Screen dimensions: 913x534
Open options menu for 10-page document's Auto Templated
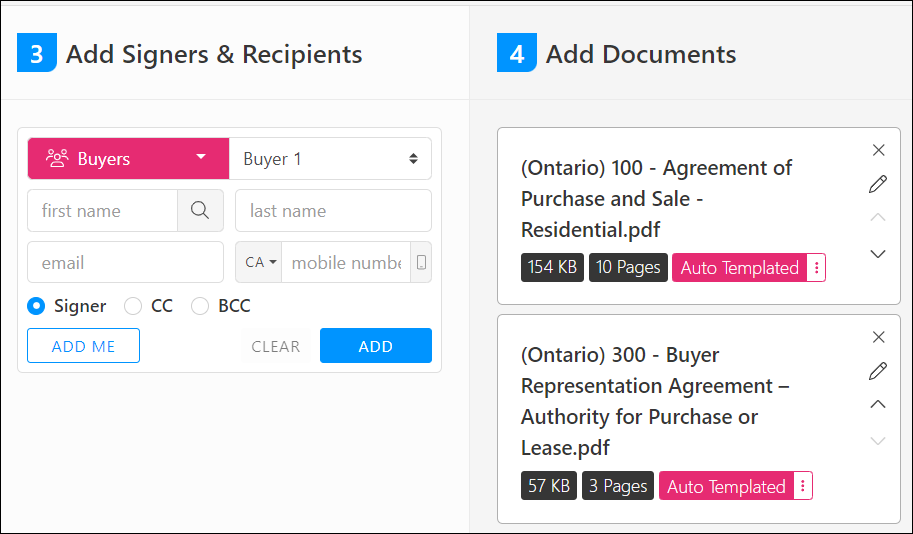pos(816,268)
